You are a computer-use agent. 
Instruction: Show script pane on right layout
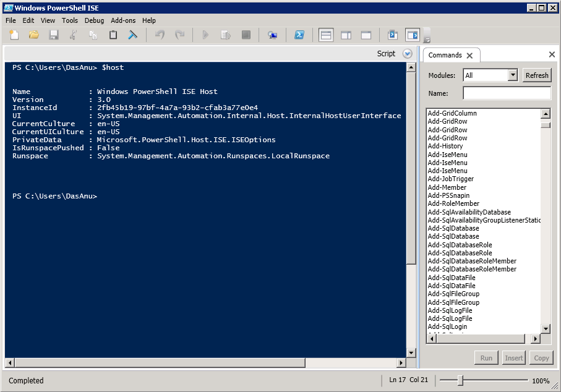(x=346, y=35)
